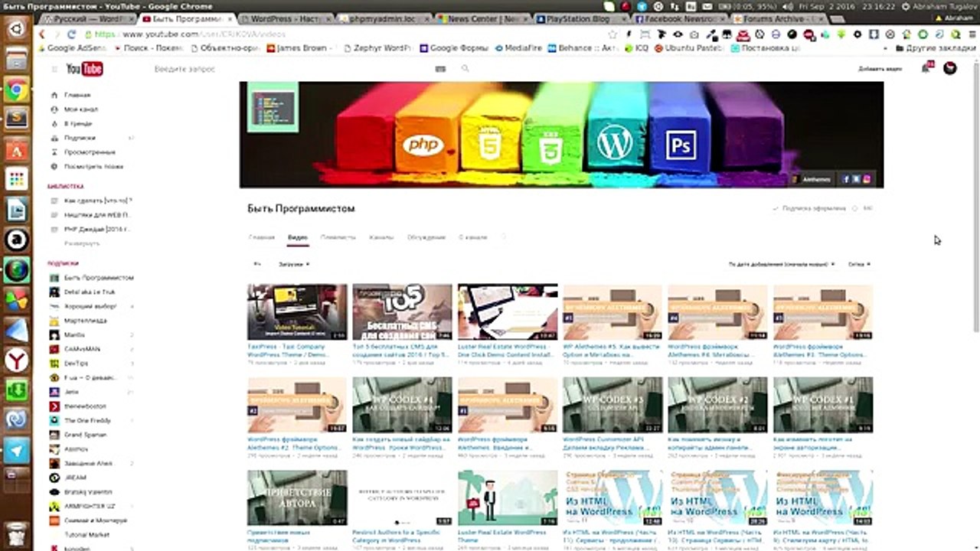Image resolution: width=980 pixels, height=551 pixels.
Task: Open the Сетка view dropdown
Action: coord(859,264)
